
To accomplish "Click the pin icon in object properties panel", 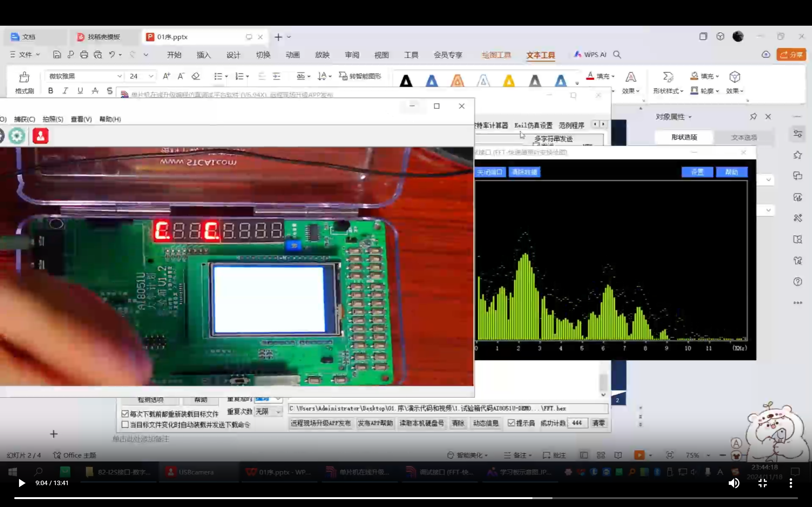I will pos(753,116).
